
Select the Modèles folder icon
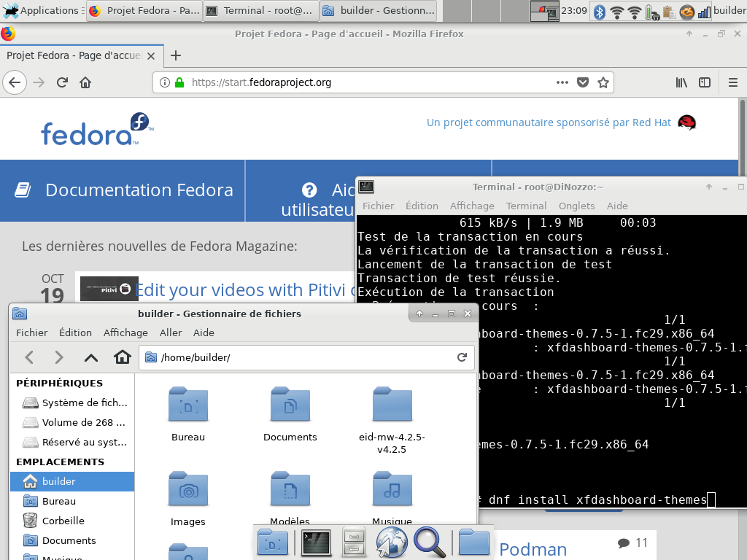(290, 489)
